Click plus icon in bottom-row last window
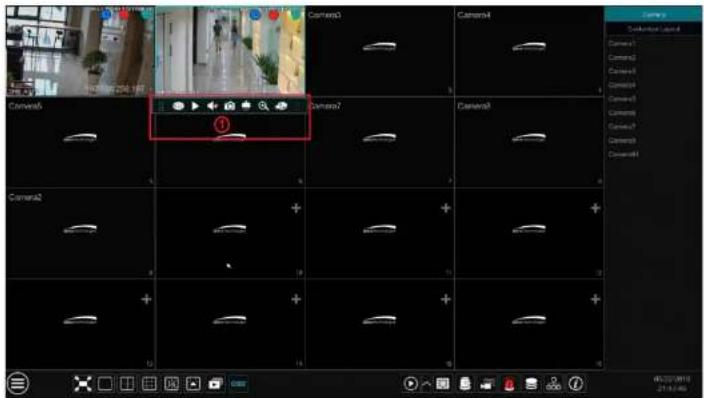This screenshot has width=704, height=398. pos(595,299)
